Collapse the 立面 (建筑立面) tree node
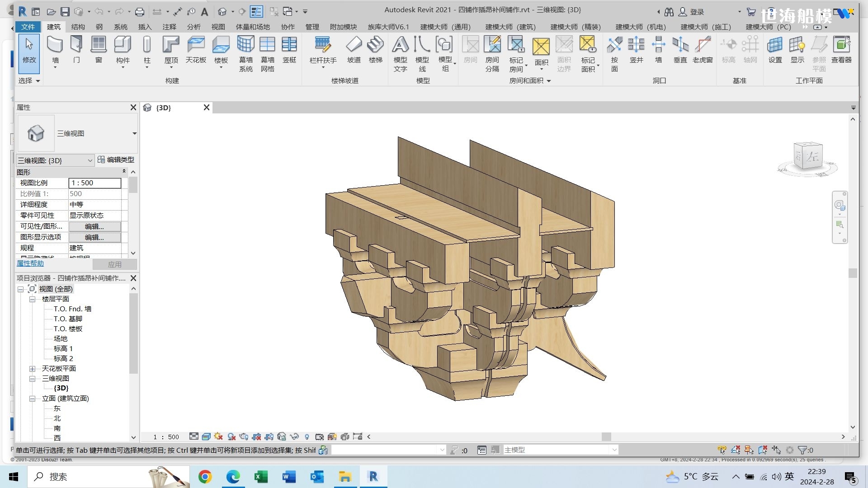The image size is (868, 488). (x=33, y=399)
